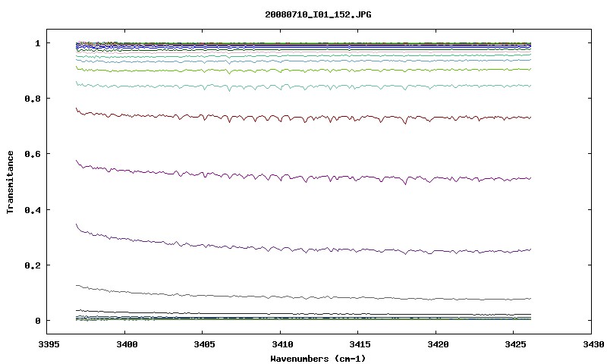
Task: Click the y-axis tick label 1
Action: point(37,43)
